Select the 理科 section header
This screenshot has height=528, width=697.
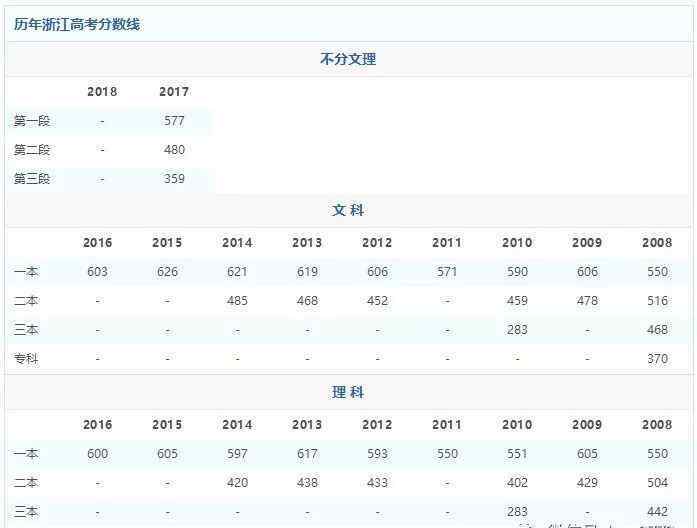(348, 393)
